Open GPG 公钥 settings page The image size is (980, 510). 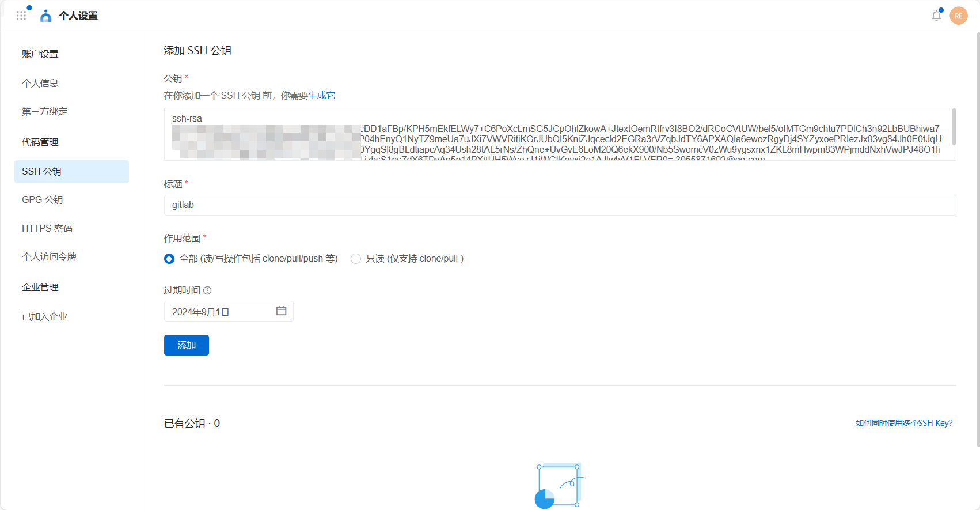(43, 199)
